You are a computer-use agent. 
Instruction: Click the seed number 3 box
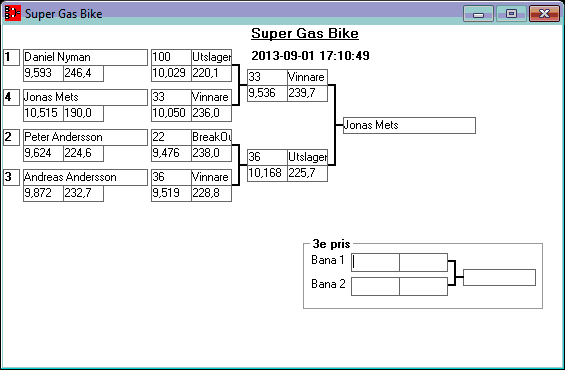[x=12, y=177]
